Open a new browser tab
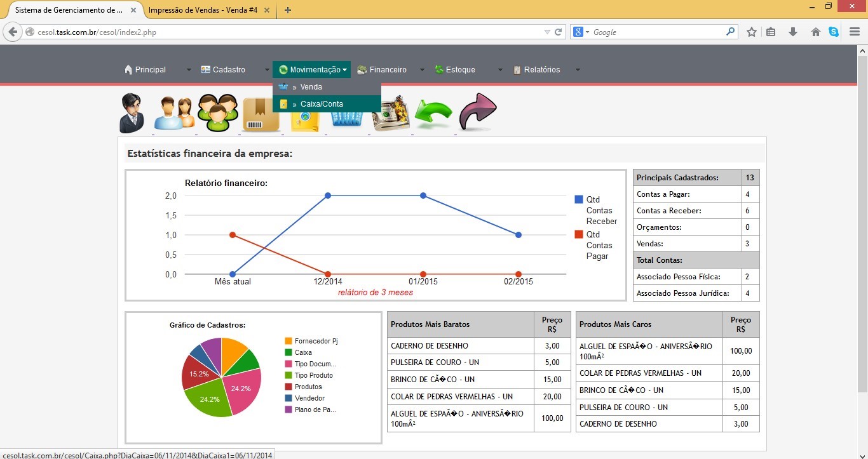This screenshot has width=868, height=459. pyautogui.click(x=288, y=10)
